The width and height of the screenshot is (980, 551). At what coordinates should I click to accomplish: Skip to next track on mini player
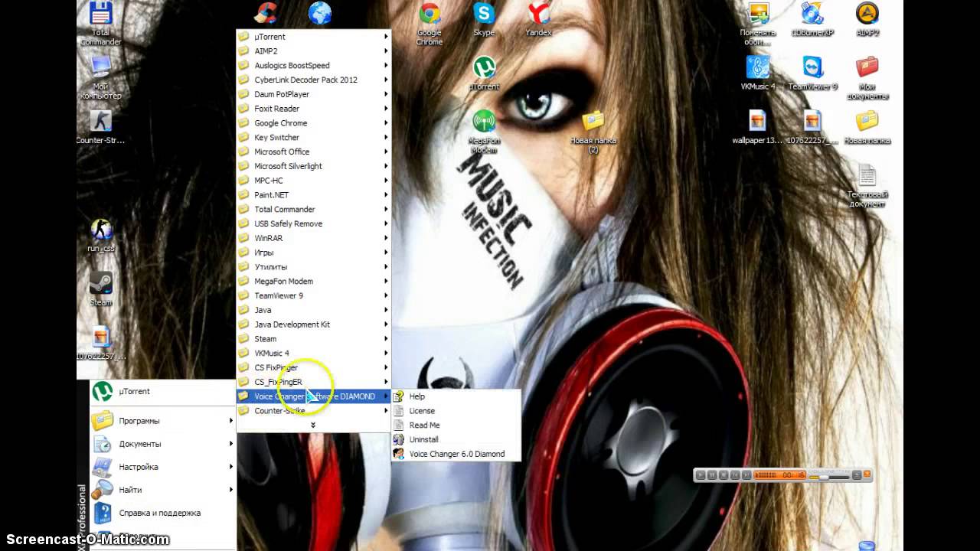pyautogui.click(x=746, y=475)
